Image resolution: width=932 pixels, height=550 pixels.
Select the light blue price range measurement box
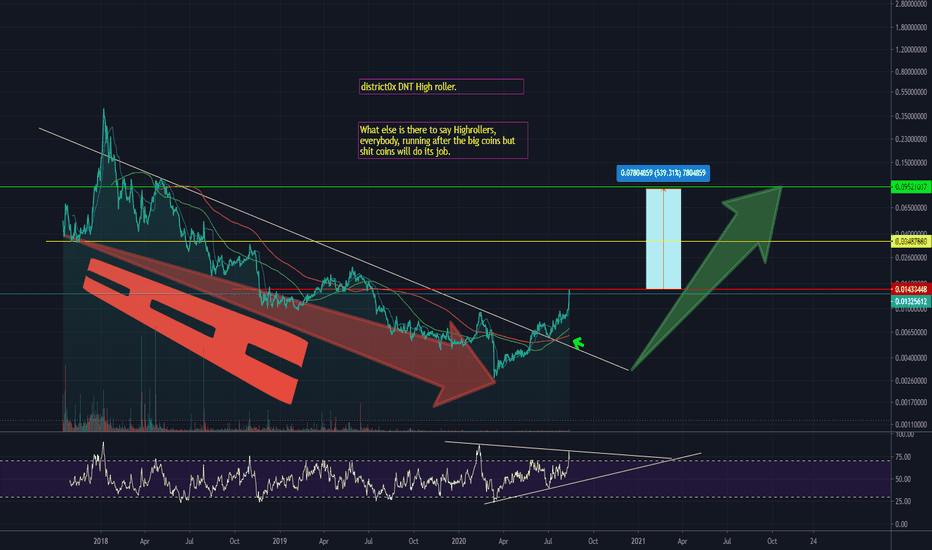pyautogui.click(x=663, y=239)
